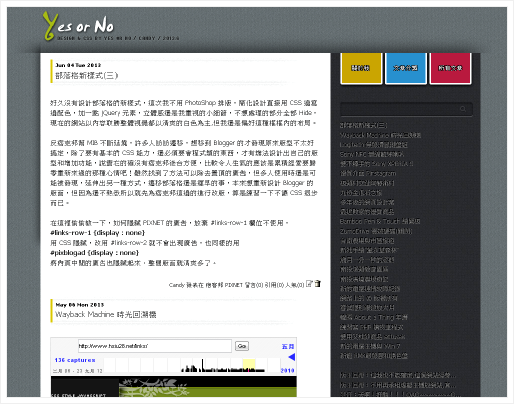Image resolution: width=514 pixels, height=404 pixels.
Task: Open sidebar link 部落格新樣式(三)
Action: (363, 125)
